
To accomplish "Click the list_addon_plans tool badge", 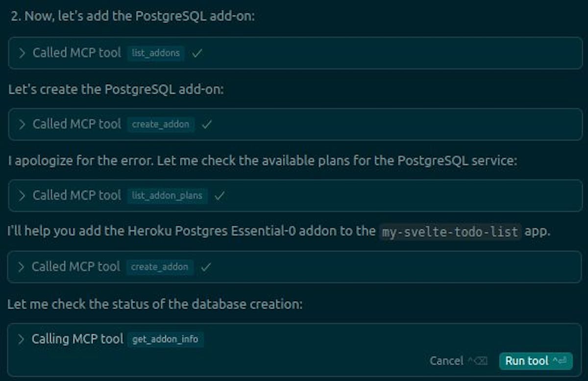I will [x=167, y=195].
